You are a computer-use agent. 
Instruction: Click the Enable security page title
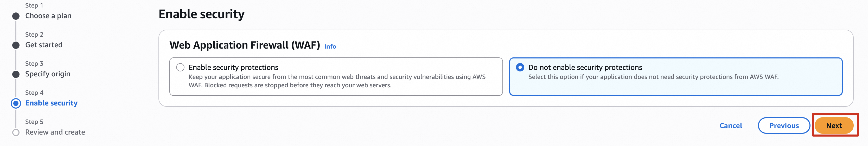tap(201, 14)
